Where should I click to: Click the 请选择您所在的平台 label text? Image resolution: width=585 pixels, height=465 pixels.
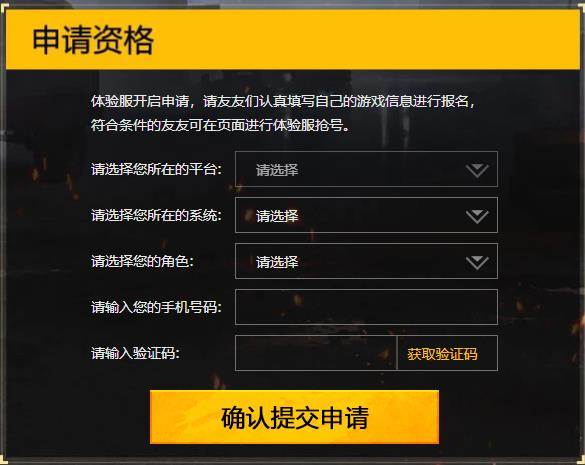[x=156, y=169]
